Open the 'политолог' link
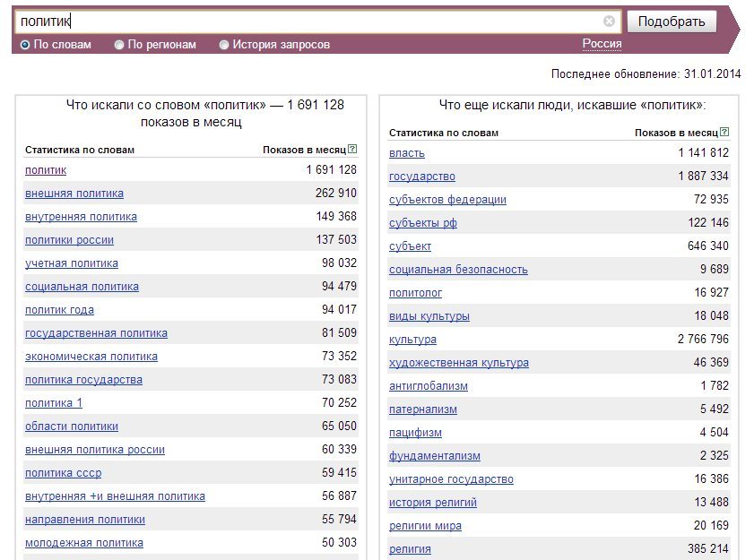754x560 pixels. [415, 293]
